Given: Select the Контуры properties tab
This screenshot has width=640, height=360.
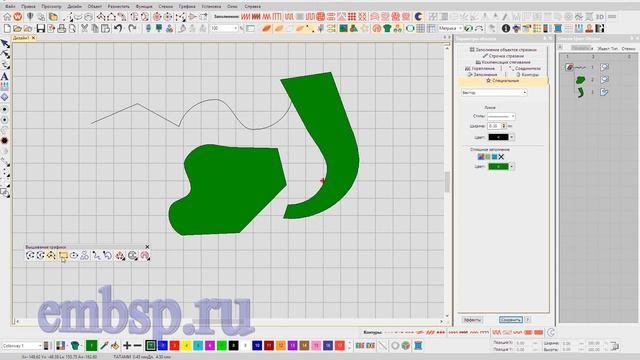Looking at the screenshot, I should pos(528,75).
